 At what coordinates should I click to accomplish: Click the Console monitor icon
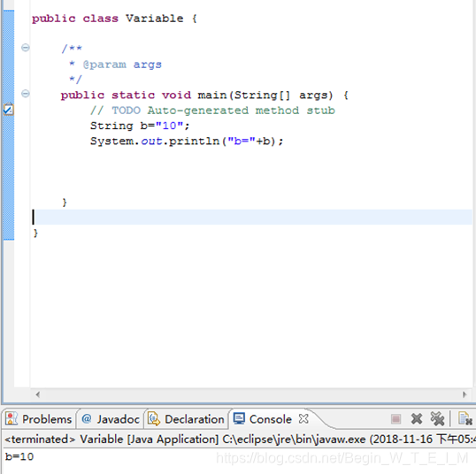click(239, 419)
